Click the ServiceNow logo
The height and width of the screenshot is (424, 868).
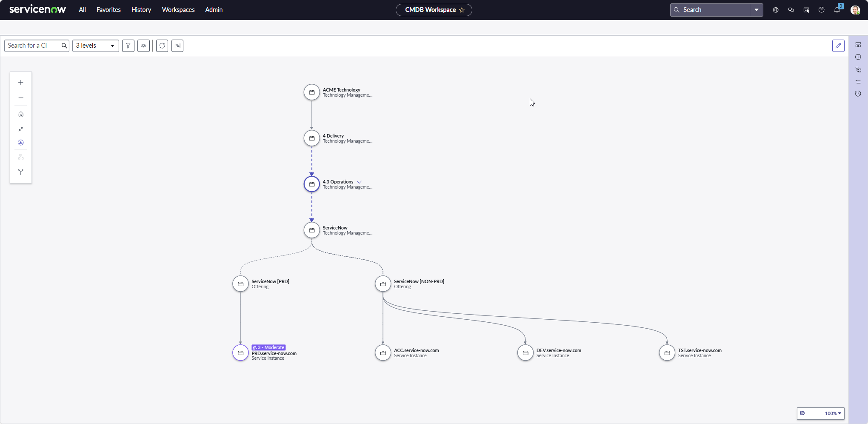click(37, 9)
